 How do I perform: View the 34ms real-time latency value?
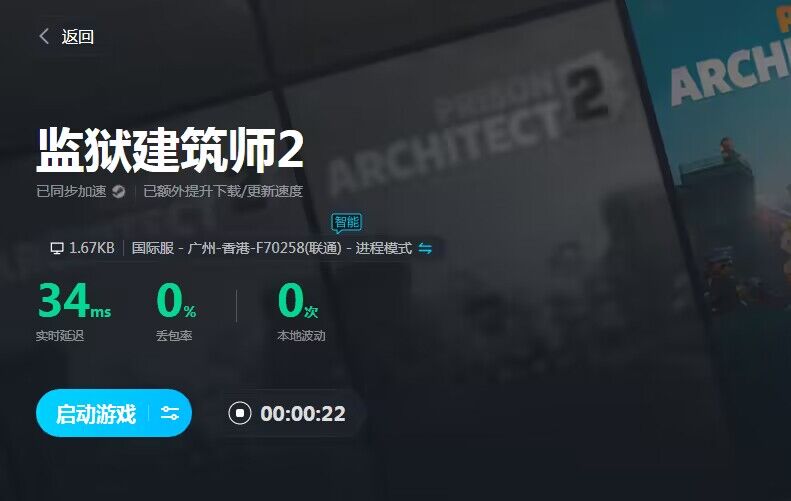(74, 301)
